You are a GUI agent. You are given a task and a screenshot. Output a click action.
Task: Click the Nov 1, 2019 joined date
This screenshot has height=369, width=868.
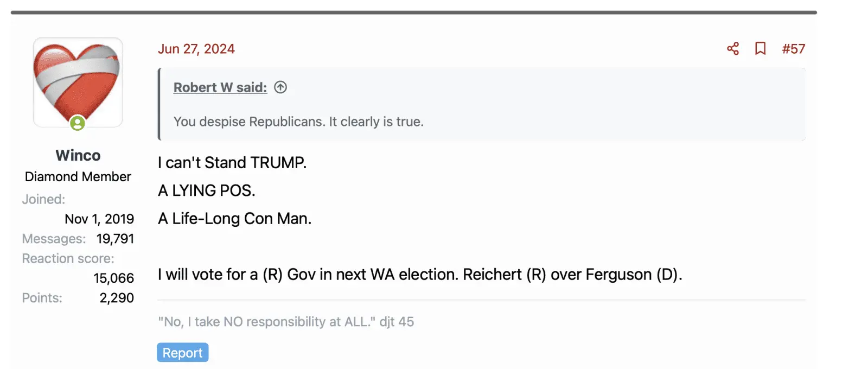coord(99,219)
